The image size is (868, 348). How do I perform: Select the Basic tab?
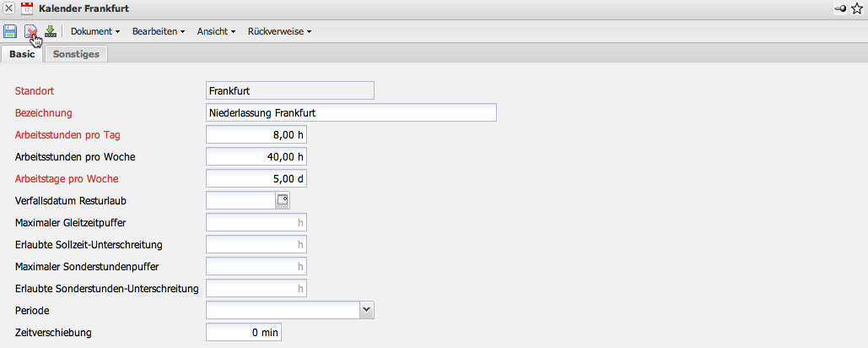22,54
